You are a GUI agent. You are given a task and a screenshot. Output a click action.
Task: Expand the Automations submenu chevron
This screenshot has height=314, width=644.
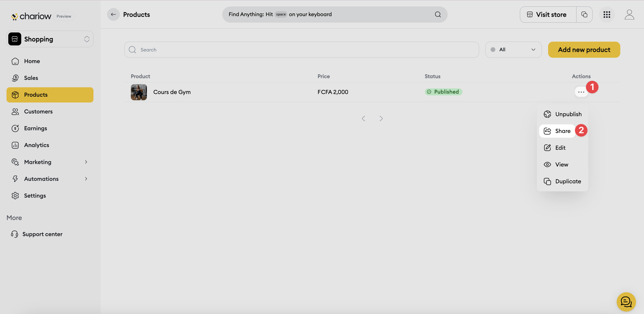click(x=86, y=179)
